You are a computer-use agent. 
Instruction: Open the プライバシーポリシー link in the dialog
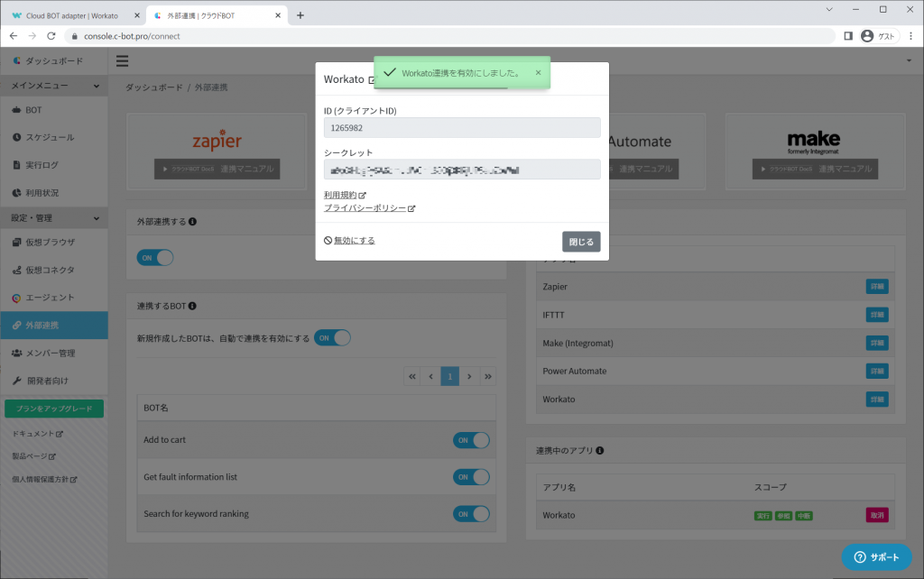click(369, 208)
